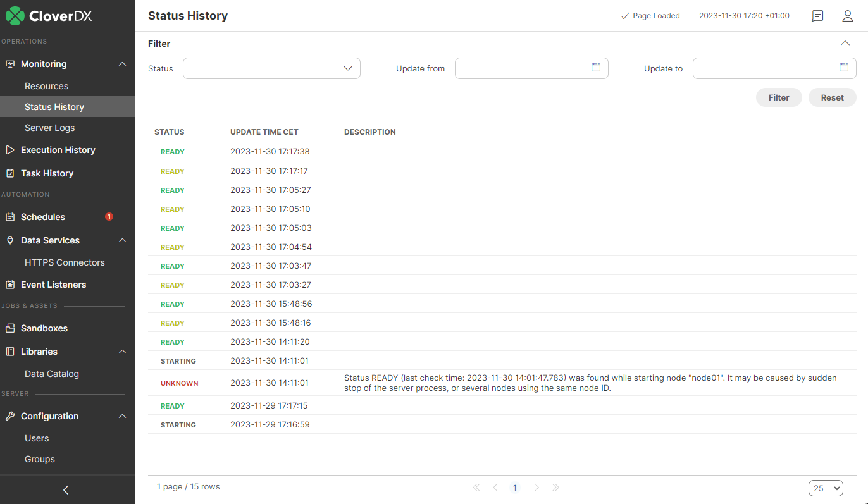Open the Sandboxes icon in sidebar
Viewport: 868px width, 504px height.
(9, 328)
